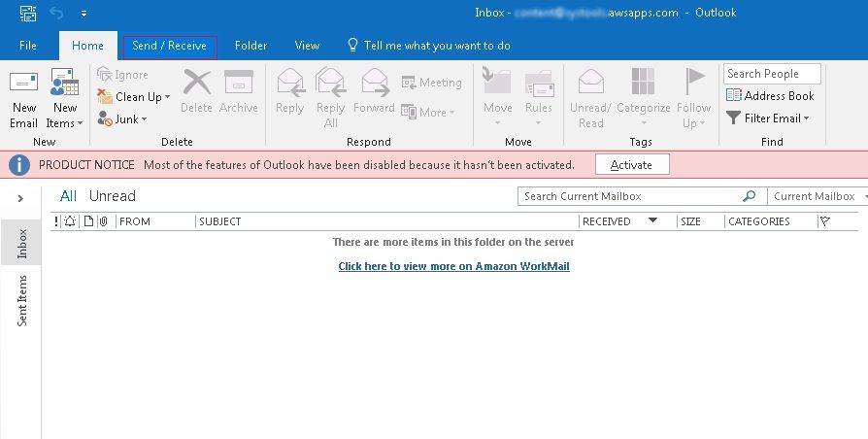Screen dimensions: 868x439
Task: Click the Send/Receive All Folders quick access icon
Action: point(28,13)
